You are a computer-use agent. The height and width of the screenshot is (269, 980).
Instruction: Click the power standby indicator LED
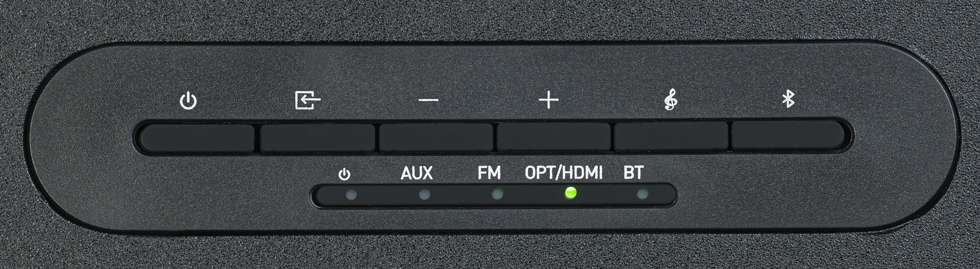(x=351, y=196)
